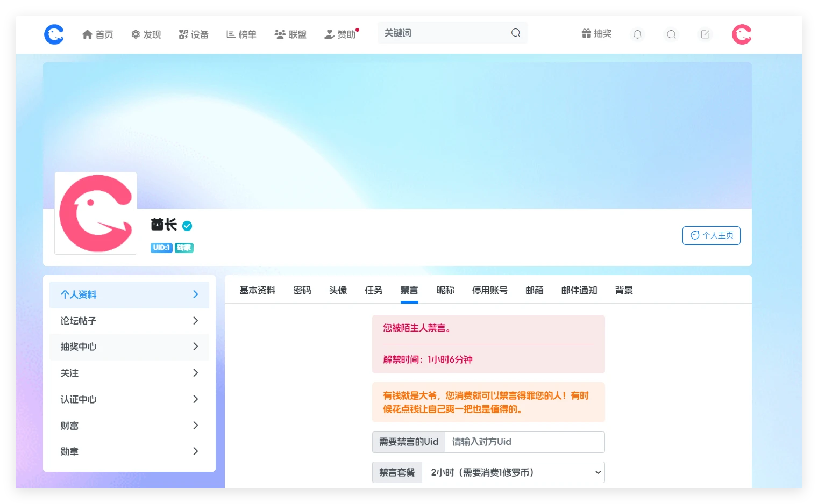Viewport: 818px width, 504px height.
Task: Go to 首页 home in navbar
Action: coord(98,34)
